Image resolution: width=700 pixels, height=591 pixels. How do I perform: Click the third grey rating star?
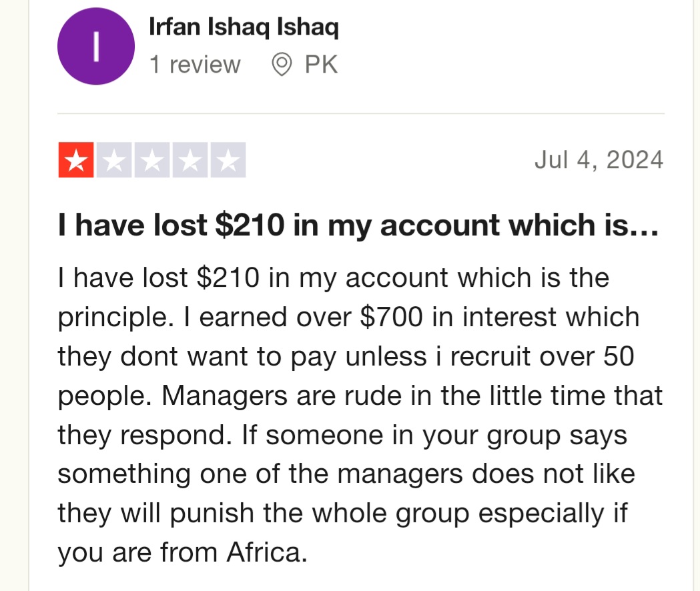coord(152,161)
